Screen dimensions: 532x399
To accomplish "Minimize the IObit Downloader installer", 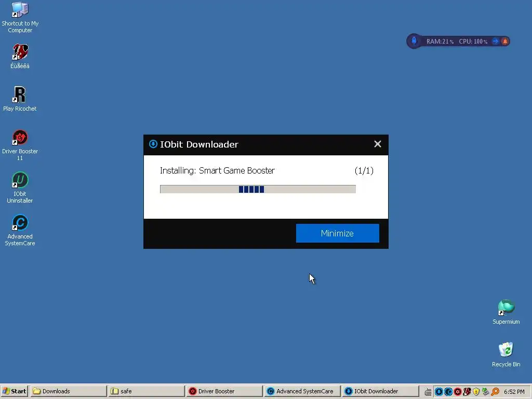I will [x=337, y=233].
